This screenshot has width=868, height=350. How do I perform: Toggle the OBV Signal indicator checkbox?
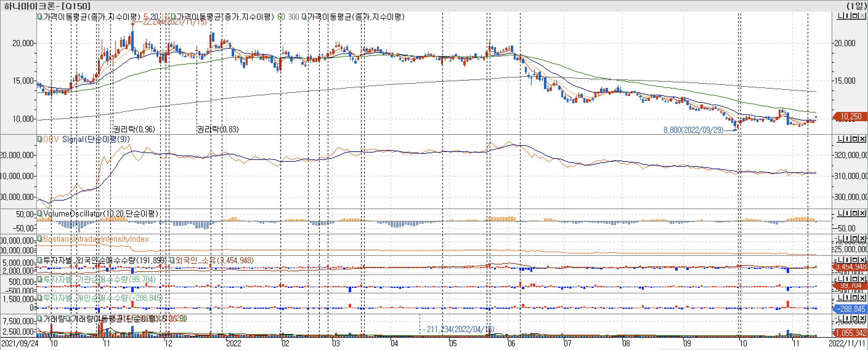(x=39, y=139)
